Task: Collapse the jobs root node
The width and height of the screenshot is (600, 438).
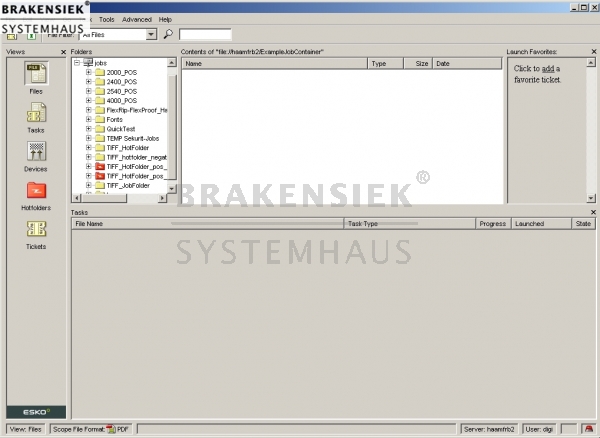Action: (x=77, y=63)
